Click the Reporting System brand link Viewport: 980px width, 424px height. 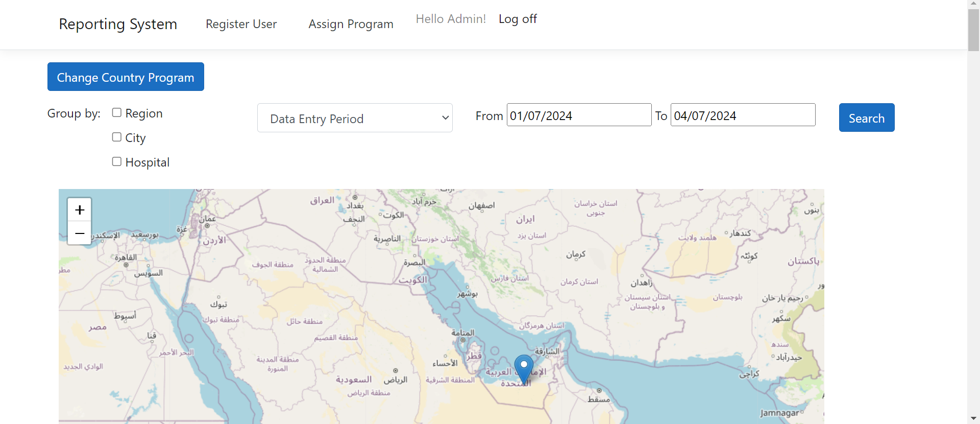(118, 24)
